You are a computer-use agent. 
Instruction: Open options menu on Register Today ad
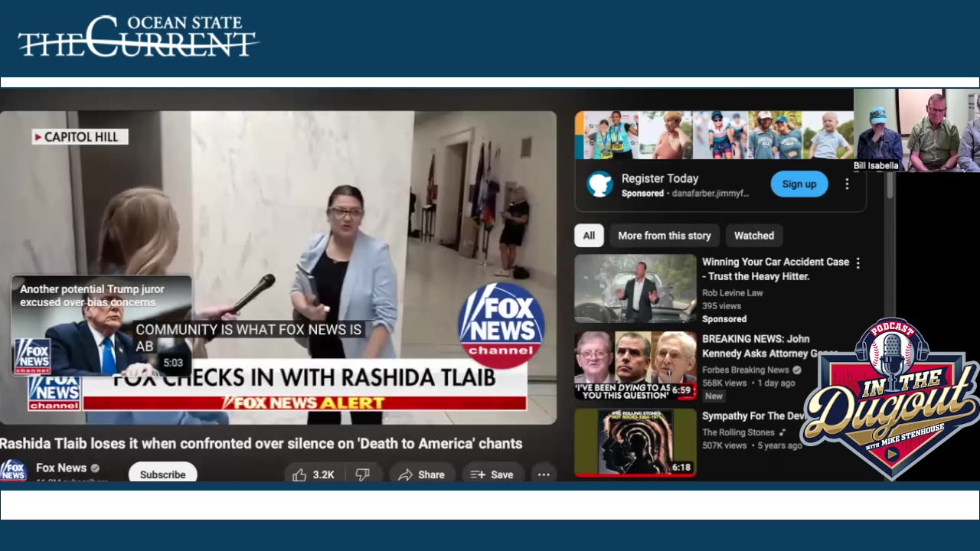click(847, 184)
